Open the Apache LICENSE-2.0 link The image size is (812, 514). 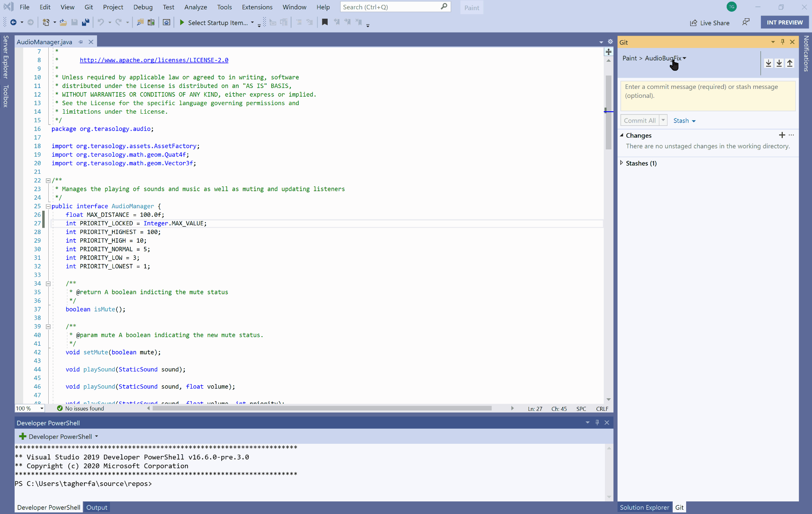point(154,60)
